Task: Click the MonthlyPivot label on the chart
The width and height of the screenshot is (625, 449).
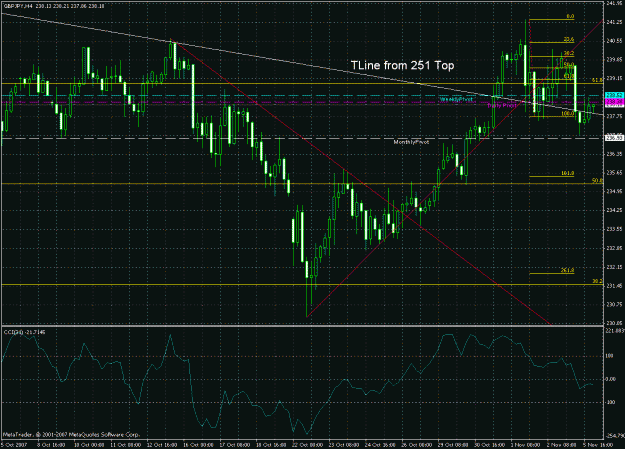Action: click(x=411, y=142)
